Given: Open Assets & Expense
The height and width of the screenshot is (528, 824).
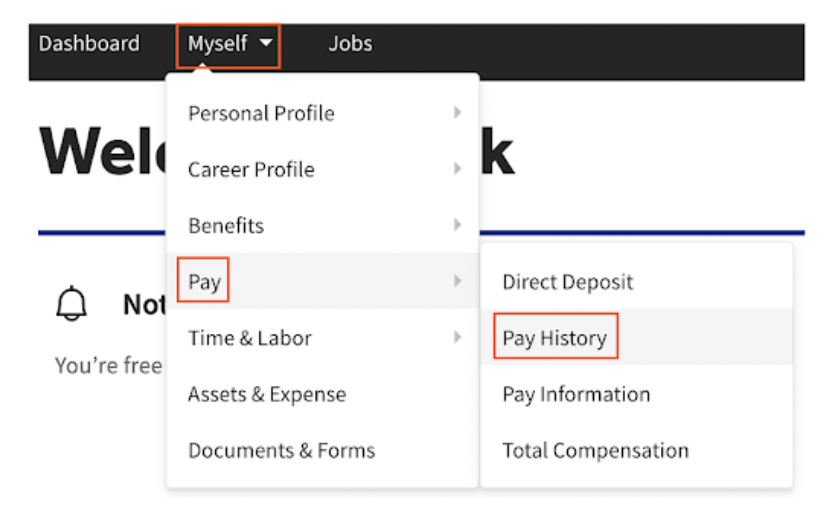Looking at the screenshot, I should tap(267, 394).
